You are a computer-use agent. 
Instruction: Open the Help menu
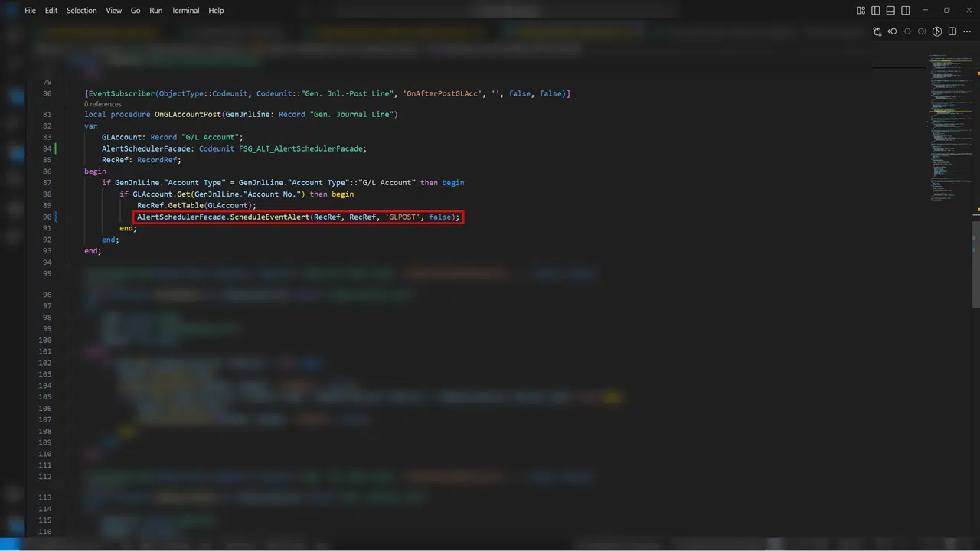[217, 11]
